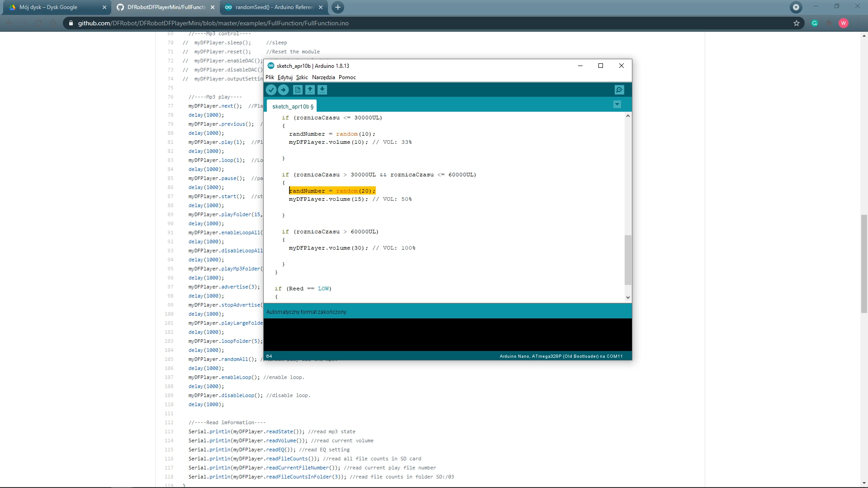Open the Chrome profile avatar W
The image size is (868, 488).
844,23
